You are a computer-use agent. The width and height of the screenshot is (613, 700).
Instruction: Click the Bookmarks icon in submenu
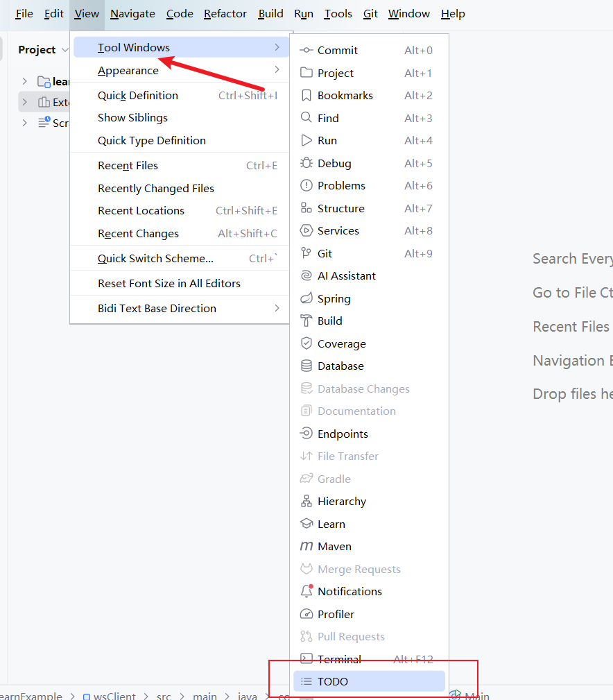click(306, 96)
